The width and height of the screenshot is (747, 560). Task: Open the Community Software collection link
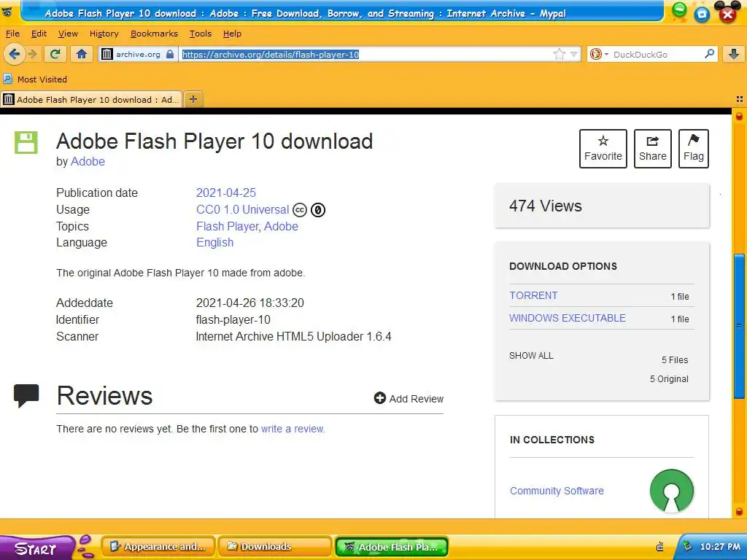(x=557, y=491)
